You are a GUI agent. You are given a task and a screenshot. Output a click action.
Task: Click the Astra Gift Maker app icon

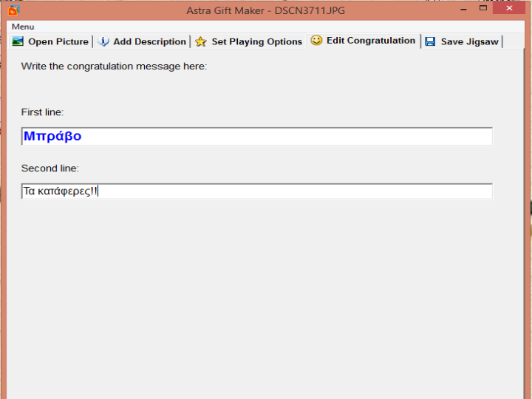point(13,10)
